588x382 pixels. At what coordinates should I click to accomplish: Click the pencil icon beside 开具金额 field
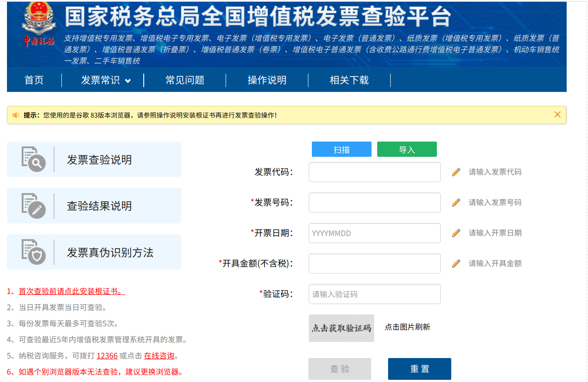[x=456, y=264]
